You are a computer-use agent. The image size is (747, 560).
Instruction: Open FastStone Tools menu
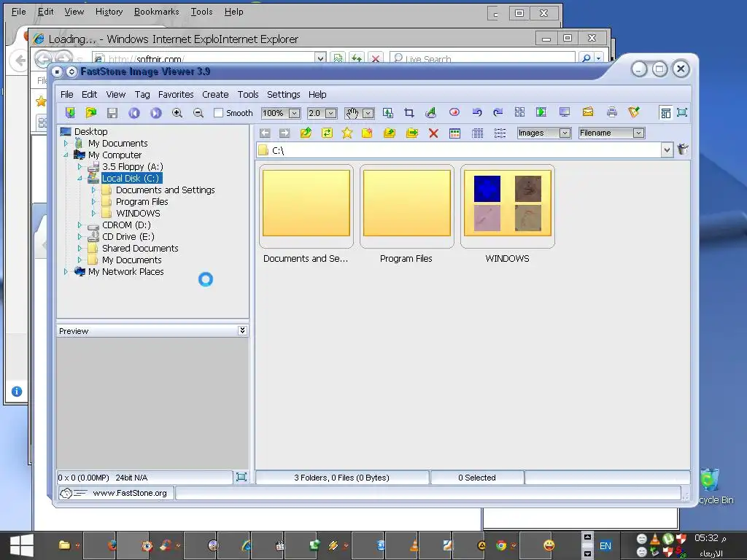[248, 94]
